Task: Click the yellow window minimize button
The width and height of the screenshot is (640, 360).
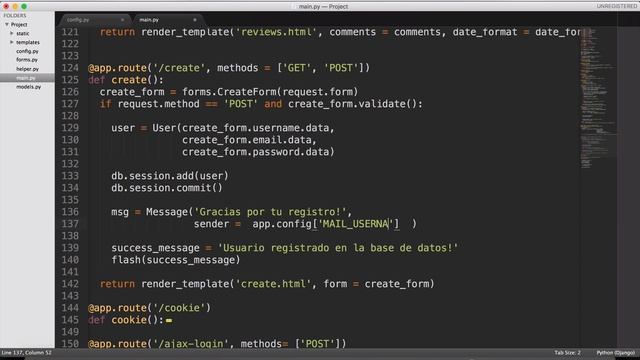Action: click(15, 7)
